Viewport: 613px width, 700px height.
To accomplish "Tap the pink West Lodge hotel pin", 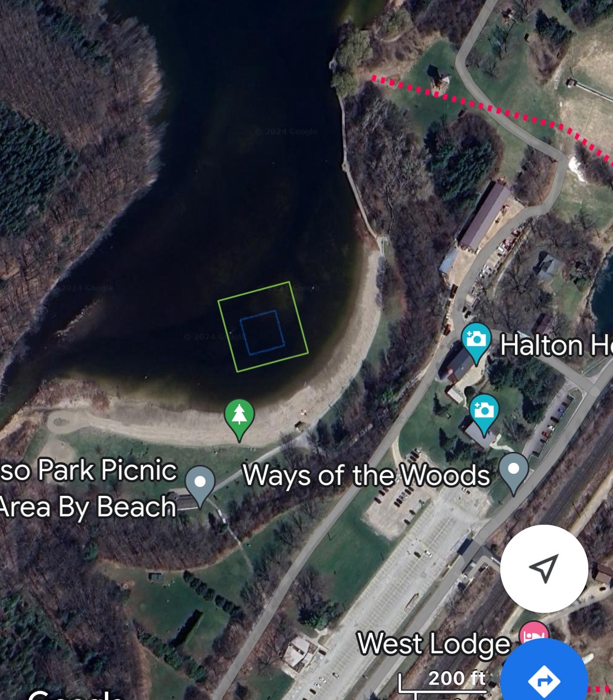I will (533, 633).
